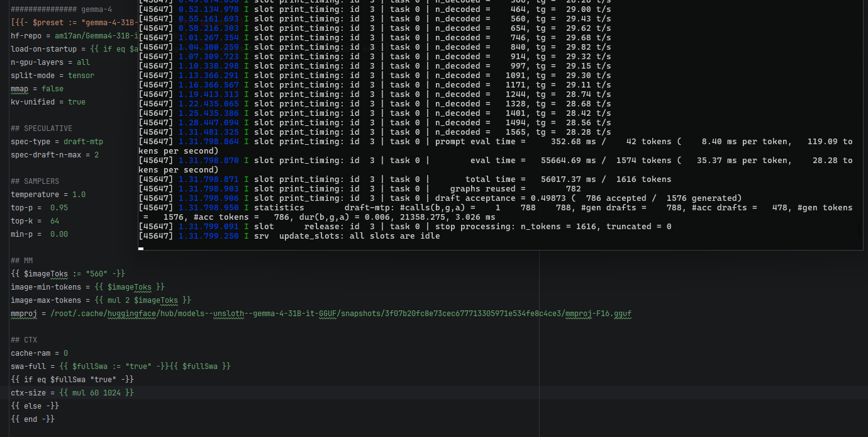Image resolution: width=868 pixels, height=437 pixels.
Task: Click the '{{ else -}}' template line
Action: click(35, 406)
